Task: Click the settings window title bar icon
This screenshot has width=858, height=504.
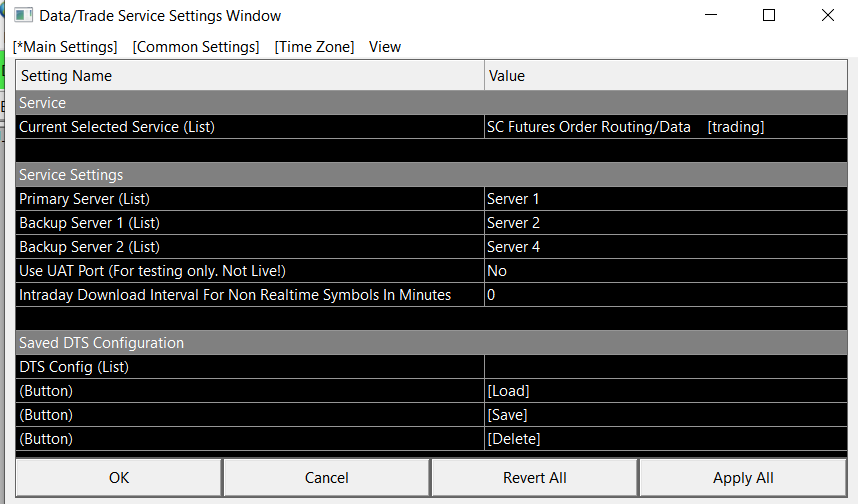Action: point(22,16)
